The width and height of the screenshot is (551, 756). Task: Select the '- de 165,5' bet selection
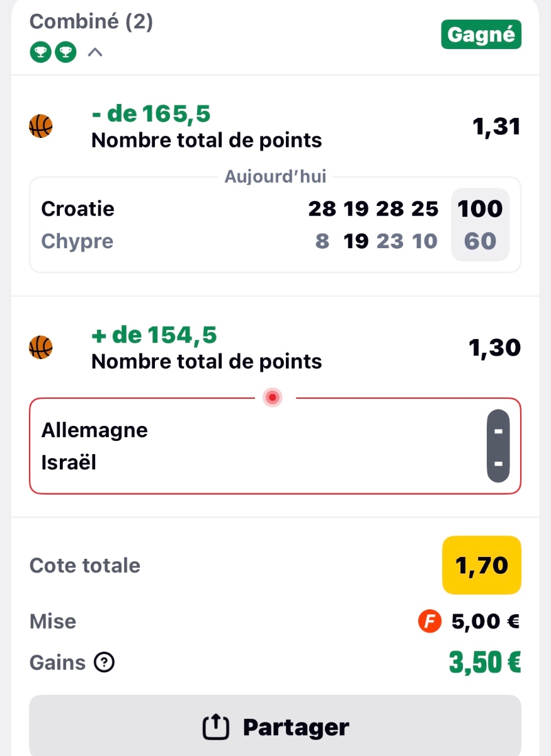coord(151,114)
